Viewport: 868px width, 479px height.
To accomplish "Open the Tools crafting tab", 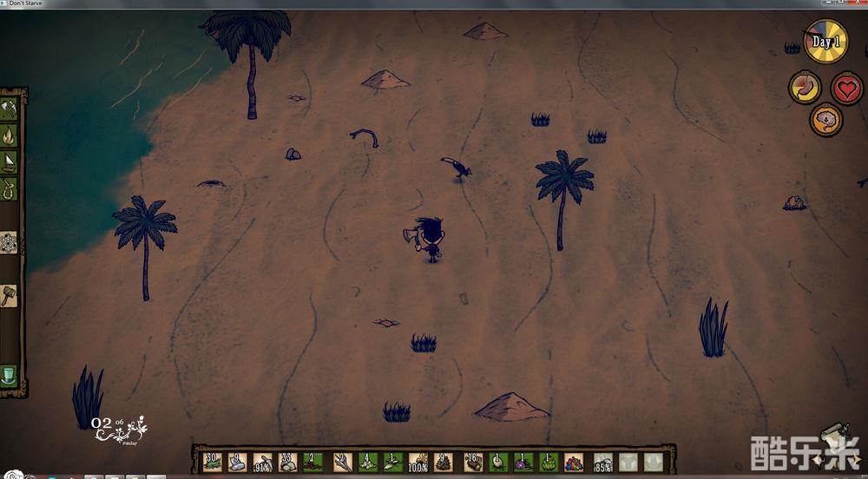I will click(10, 109).
